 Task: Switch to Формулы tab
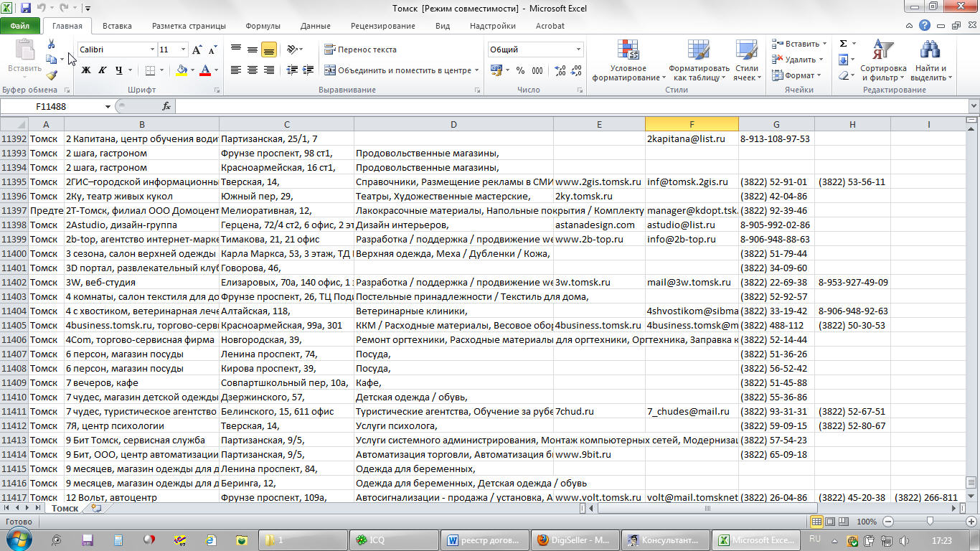click(x=263, y=26)
